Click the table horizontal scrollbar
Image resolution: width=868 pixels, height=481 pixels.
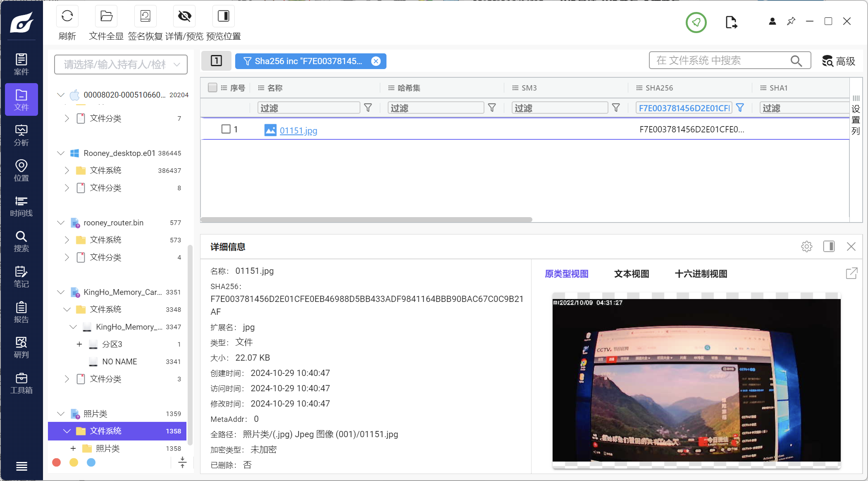coord(366,220)
